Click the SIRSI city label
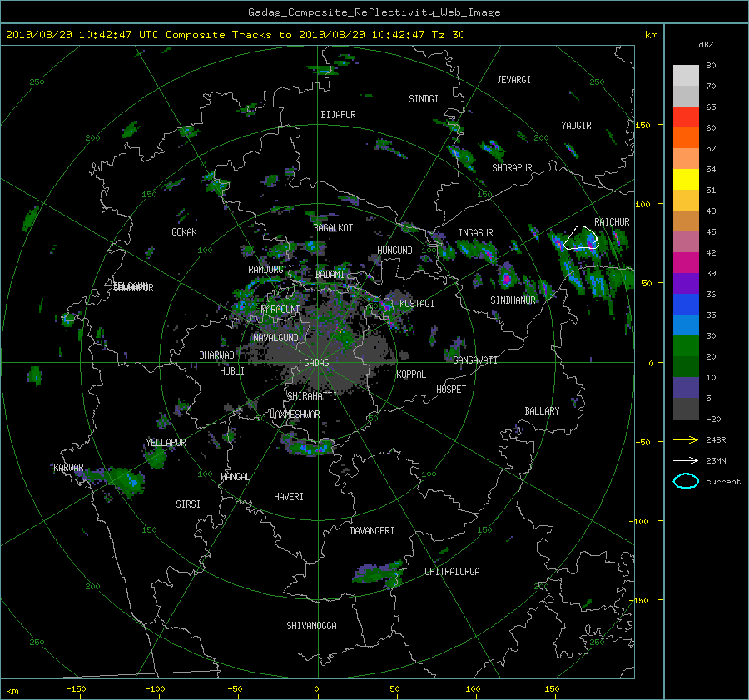 click(x=188, y=504)
